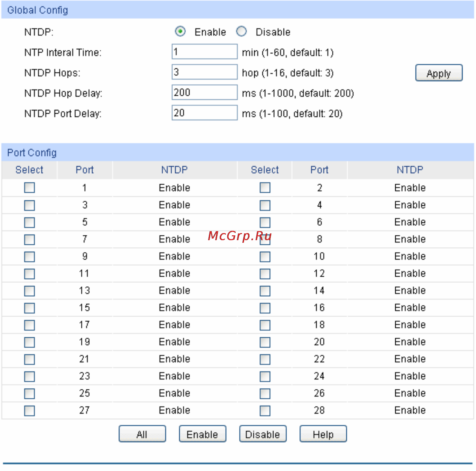This screenshot has height=471, width=476.
Task: Click the NTDP Hop Delay input field
Action: pos(205,92)
